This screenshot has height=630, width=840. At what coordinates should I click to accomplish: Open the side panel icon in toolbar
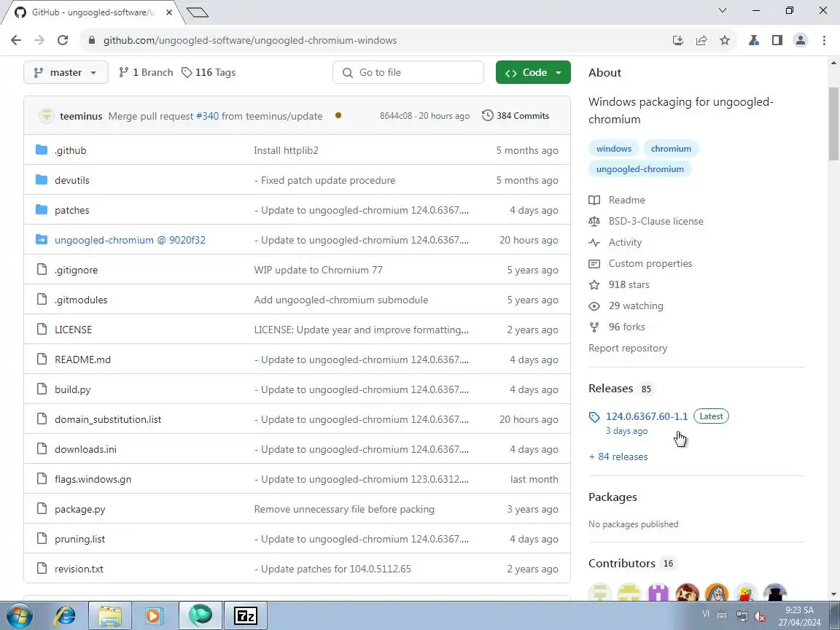point(777,40)
